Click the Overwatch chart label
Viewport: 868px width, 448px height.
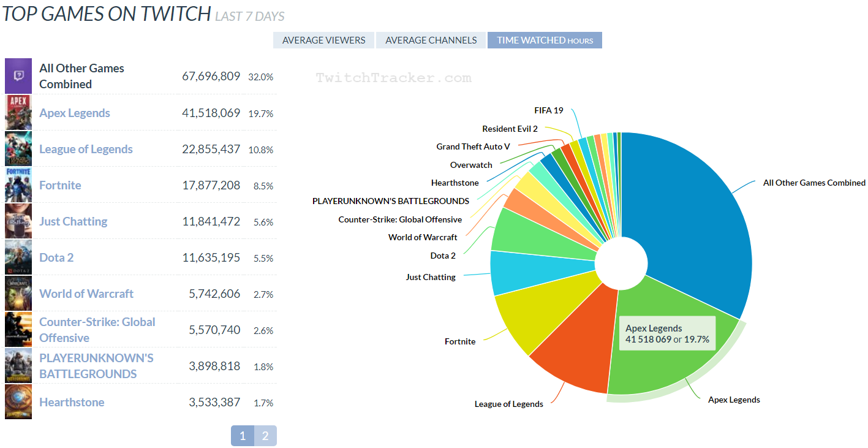point(471,165)
